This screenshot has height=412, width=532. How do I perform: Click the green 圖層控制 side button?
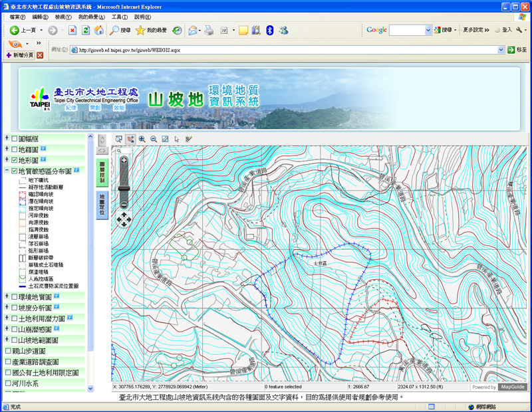click(102, 172)
